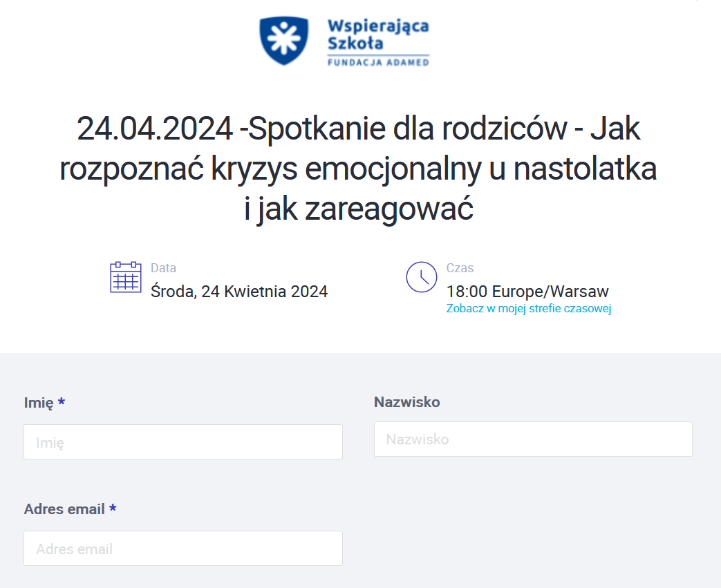The width and height of the screenshot is (721, 588).
Task: Focus the Nazwisko input field
Action: click(x=533, y=439)
